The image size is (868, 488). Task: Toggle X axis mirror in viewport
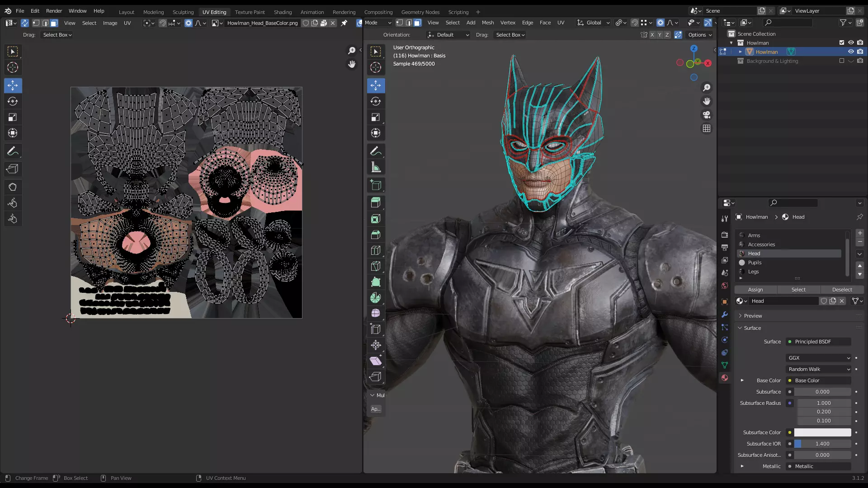click(x=652, y=35)
